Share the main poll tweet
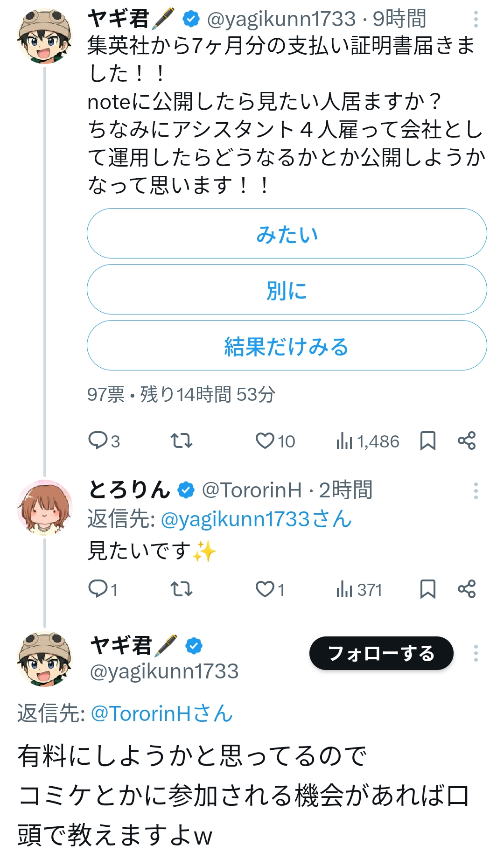Viewport: 504px width, 852px height. pyautogui.click(x=467, y=440)
